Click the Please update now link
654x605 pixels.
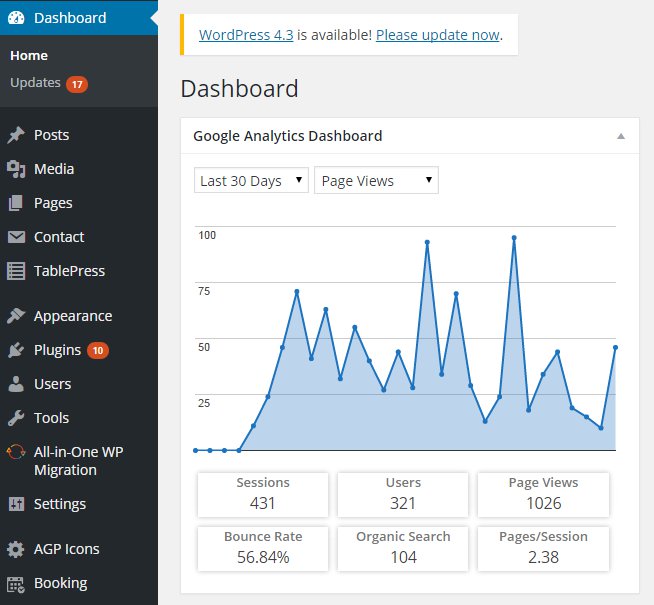pos(438,35)
